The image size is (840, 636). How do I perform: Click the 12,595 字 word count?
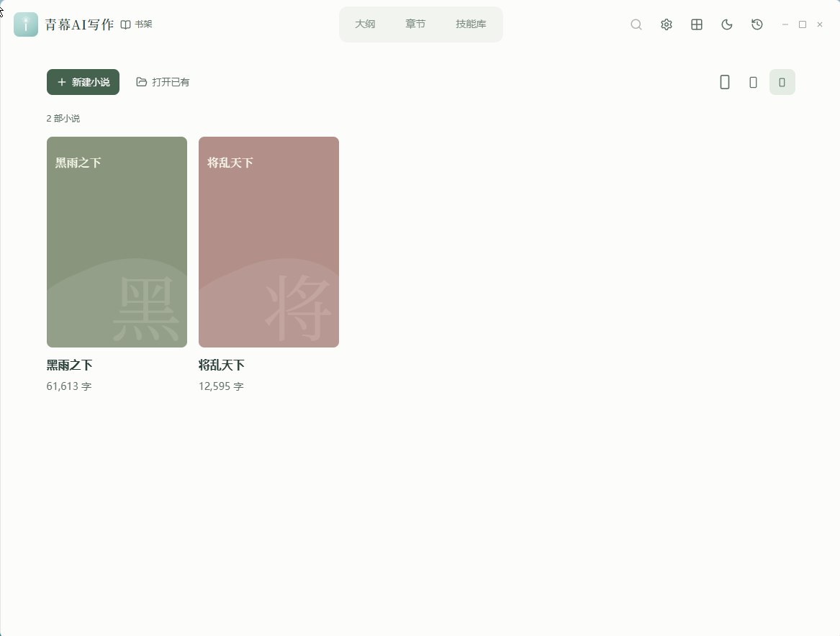point(221,386)
